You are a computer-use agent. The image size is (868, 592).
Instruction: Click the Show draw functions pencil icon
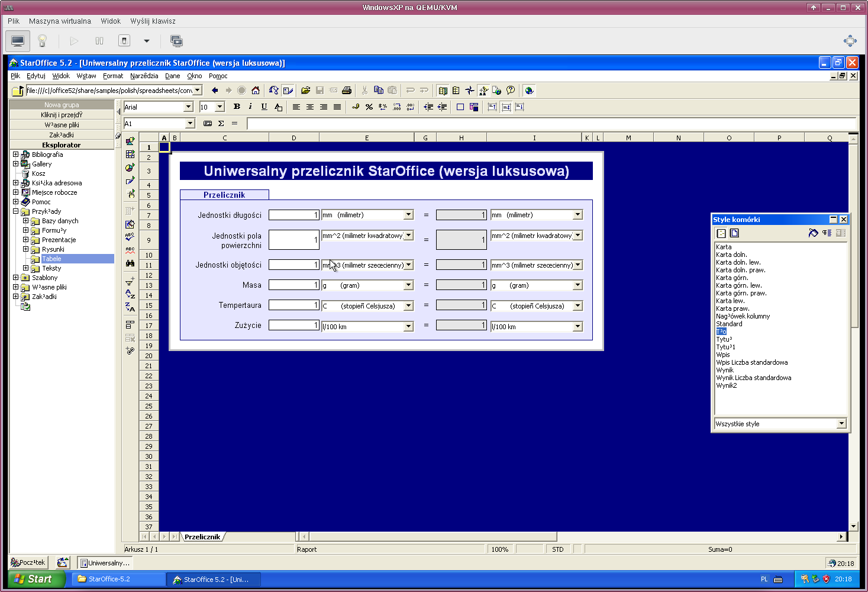130,181
